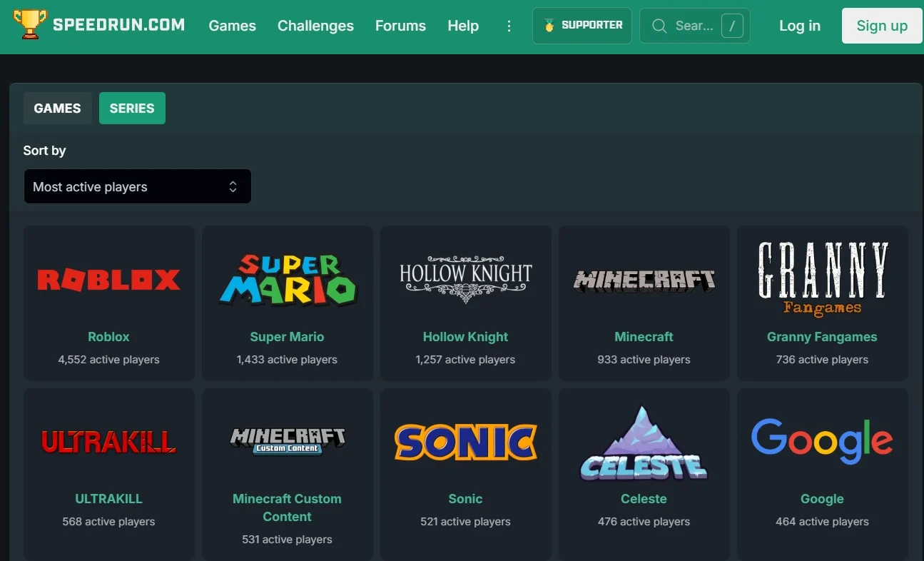Click the Minecraft logo in the top row

click(x=644, y=280)
